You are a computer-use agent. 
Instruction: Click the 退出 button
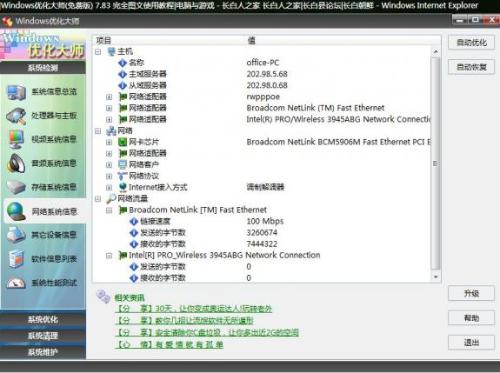pos(471,342)
